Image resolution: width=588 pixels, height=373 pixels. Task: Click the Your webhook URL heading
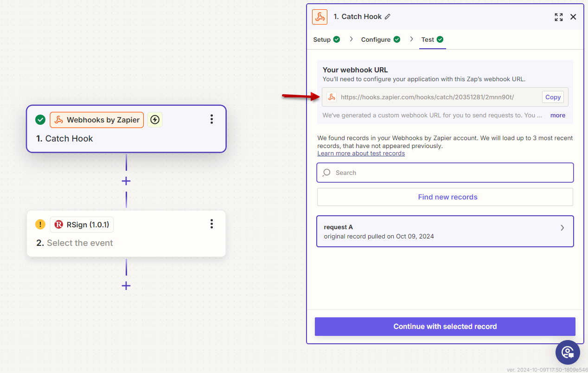355,70
